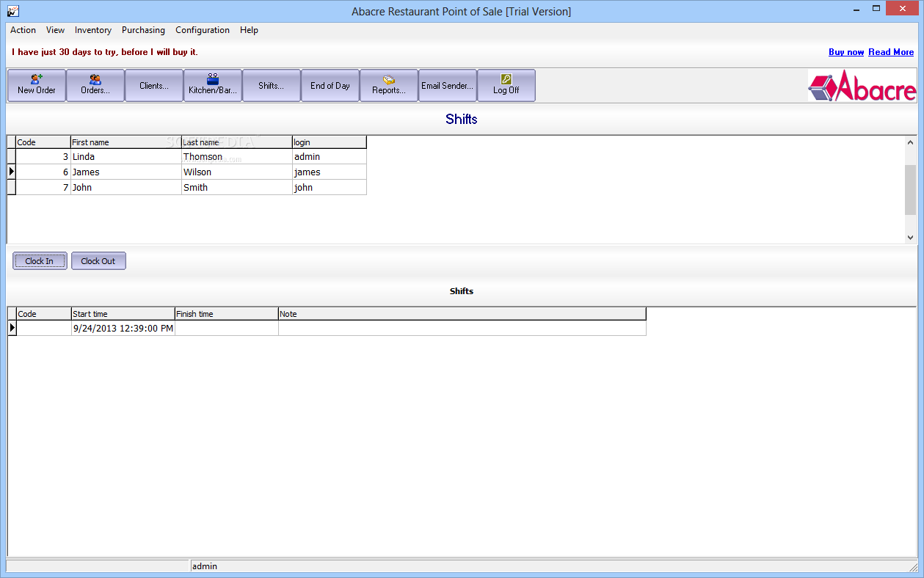Image resolution: width=924 pixels, height=578 pixels.
Task: Sort employees by the Code column header
Action: (x=43, y=142)
